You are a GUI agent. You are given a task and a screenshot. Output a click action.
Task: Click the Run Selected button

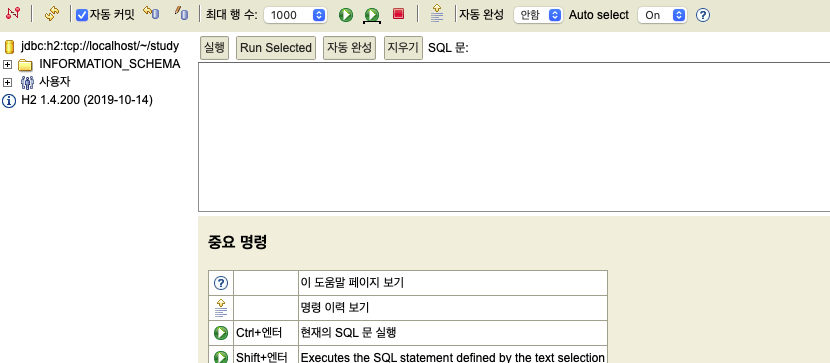(276, 48)
